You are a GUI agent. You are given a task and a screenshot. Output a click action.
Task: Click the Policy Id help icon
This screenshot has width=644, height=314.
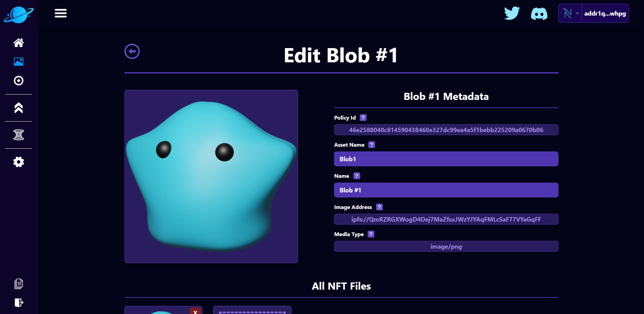(x=363, y=118)
